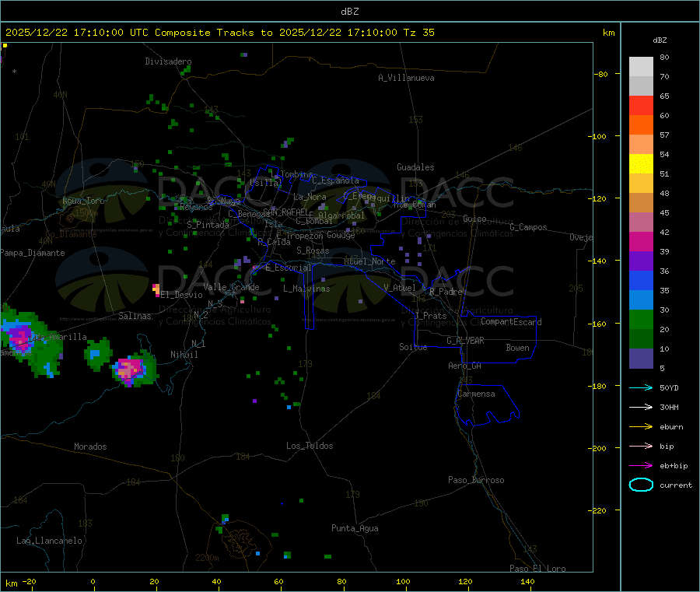Image resolution: width=700 pixels, height=592 pixels.
Task: Click the small green echo west of Nihuil
Action: (97, 354)
